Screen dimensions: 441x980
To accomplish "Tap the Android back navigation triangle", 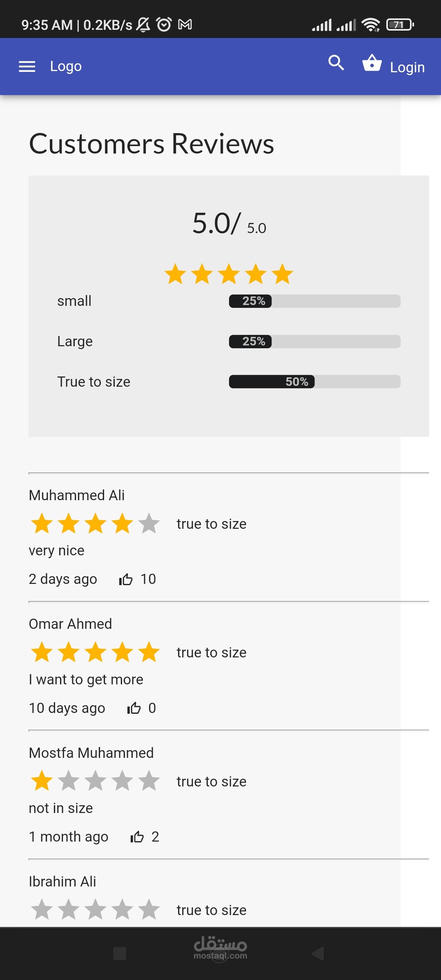I will pos(318,953).
